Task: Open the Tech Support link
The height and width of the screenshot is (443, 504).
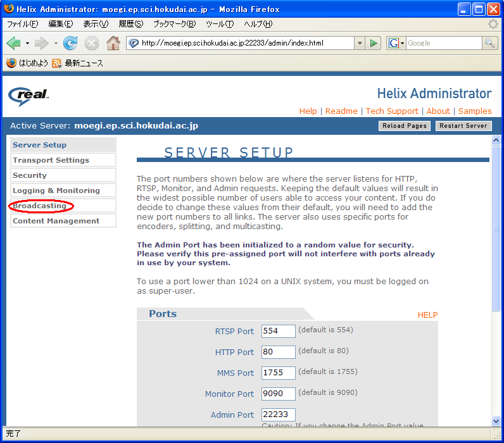Action: 392,111
